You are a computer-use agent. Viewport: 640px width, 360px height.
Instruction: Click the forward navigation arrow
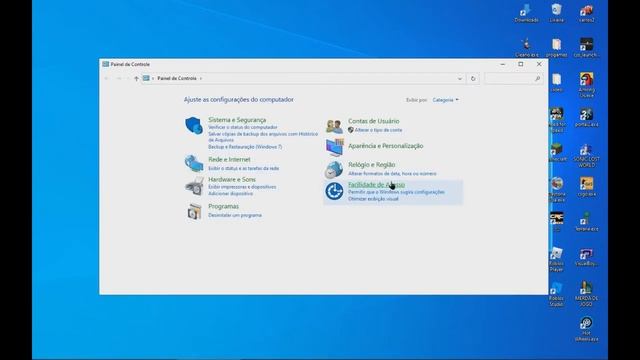click(x=119, y=78)
